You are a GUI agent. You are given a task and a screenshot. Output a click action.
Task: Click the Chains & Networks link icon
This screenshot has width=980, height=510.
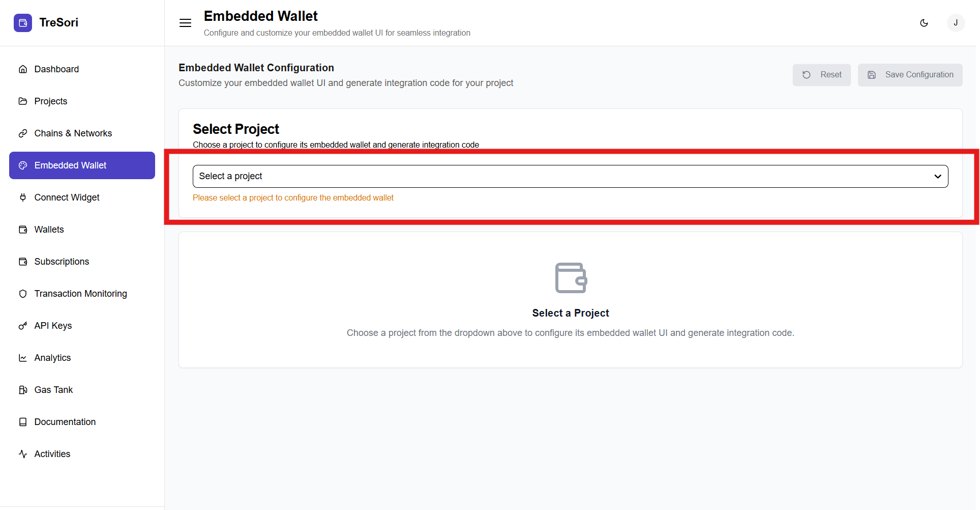(x=23, y=133)
